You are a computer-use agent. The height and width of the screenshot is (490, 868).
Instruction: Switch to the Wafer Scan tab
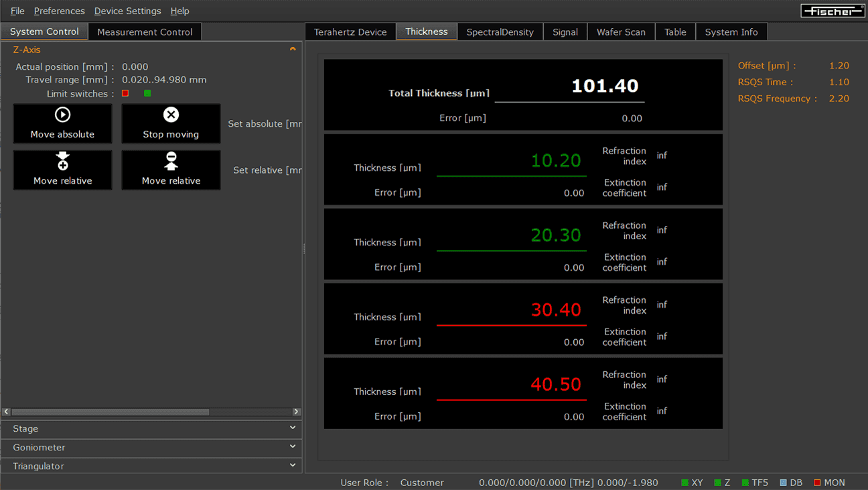click(620, 31)
